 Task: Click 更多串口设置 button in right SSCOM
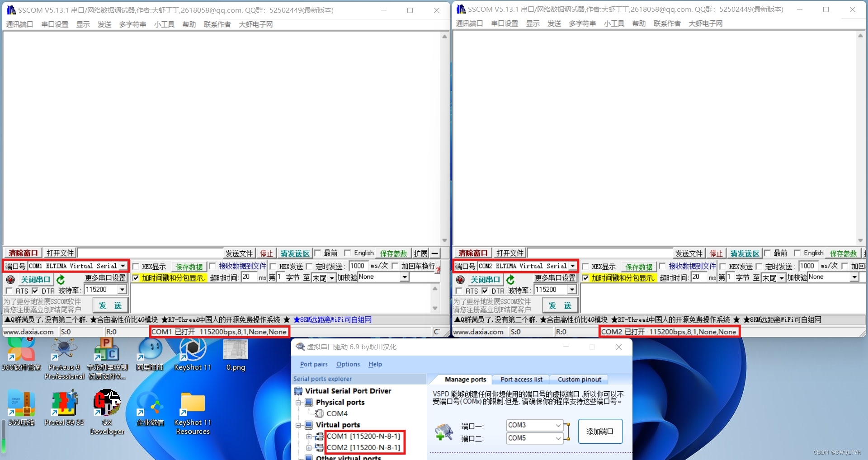555,278
